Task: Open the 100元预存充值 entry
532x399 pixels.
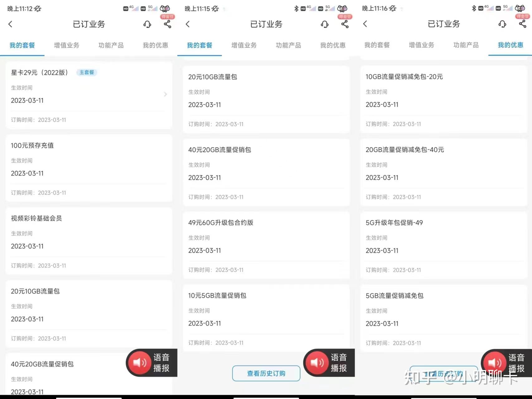Action: (89, 168)
